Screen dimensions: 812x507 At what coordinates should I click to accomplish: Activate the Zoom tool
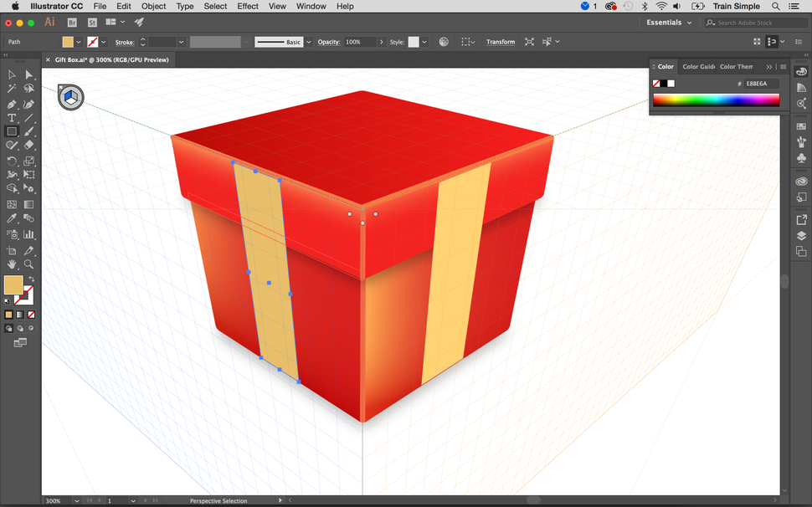point(28,264)
